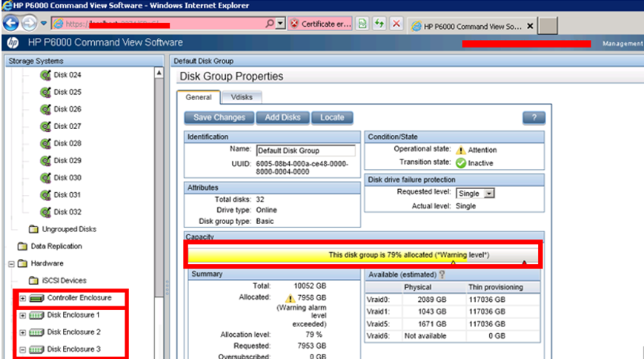Image resolution: width=644 pixels, height=359 pixels.
Task: Expand the Disk Enclosure 2 node
Action: [x=22, y=332]
